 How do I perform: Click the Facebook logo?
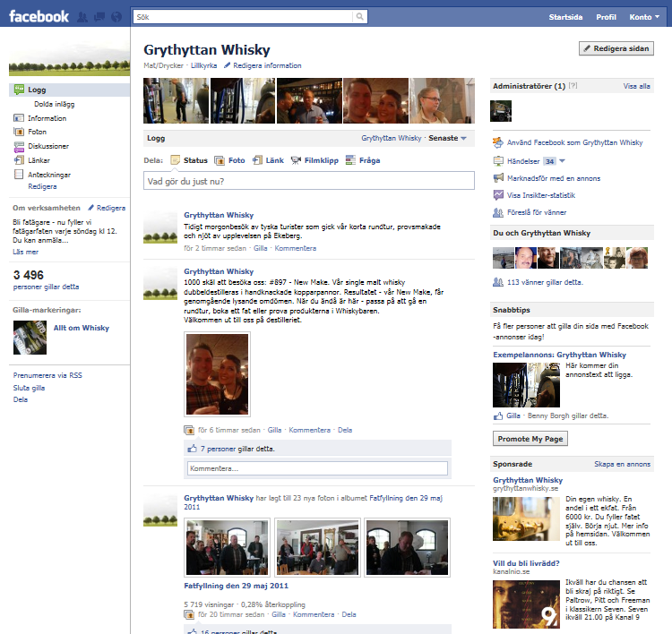pos(39,17)
